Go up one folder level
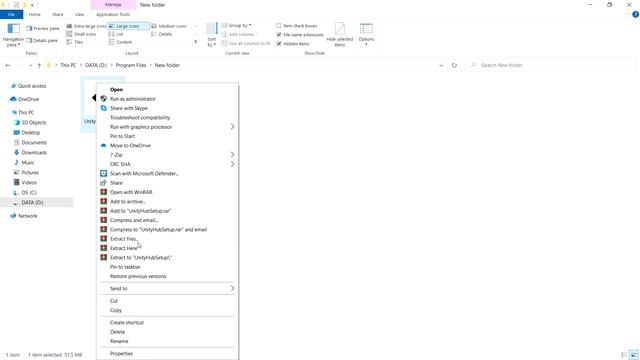This screenshot has width=640, height=360. pos(39,65)
